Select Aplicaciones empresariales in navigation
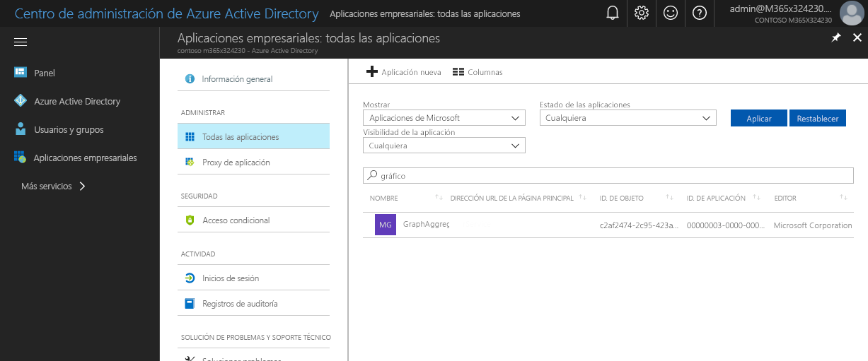The width and height of the screenshot is (868, 361). point(85,158)
